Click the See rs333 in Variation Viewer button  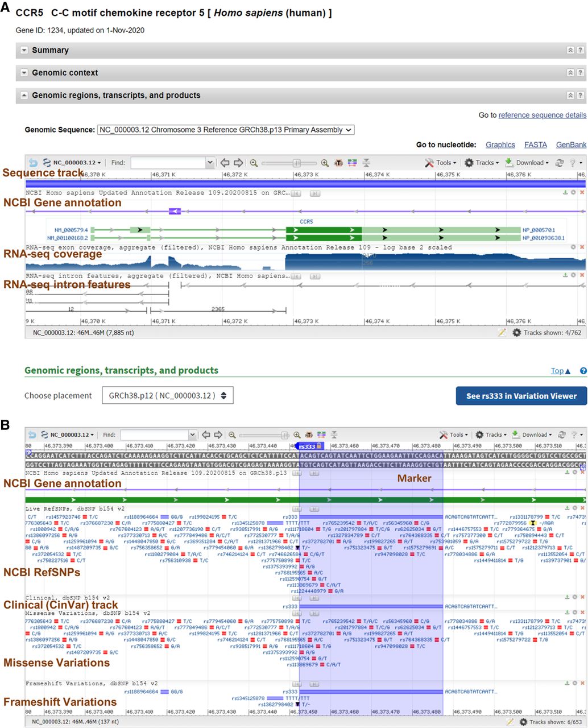[x=520, y=395]
